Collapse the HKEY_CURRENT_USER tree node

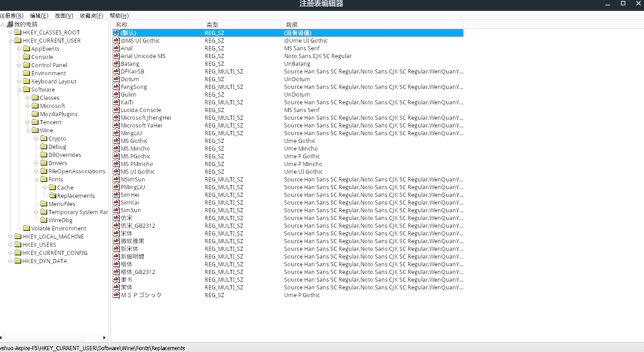(10, 40)
